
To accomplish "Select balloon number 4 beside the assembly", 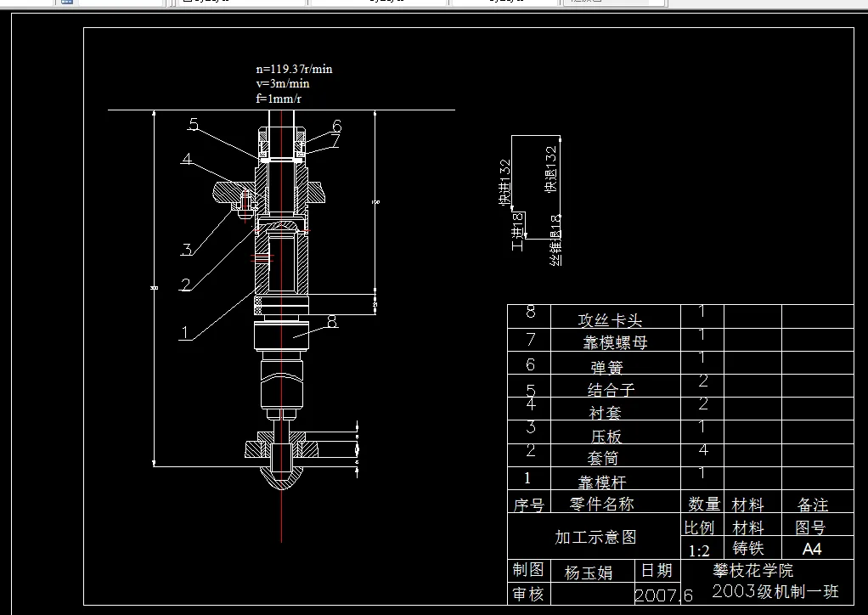I will pos(187,159).
